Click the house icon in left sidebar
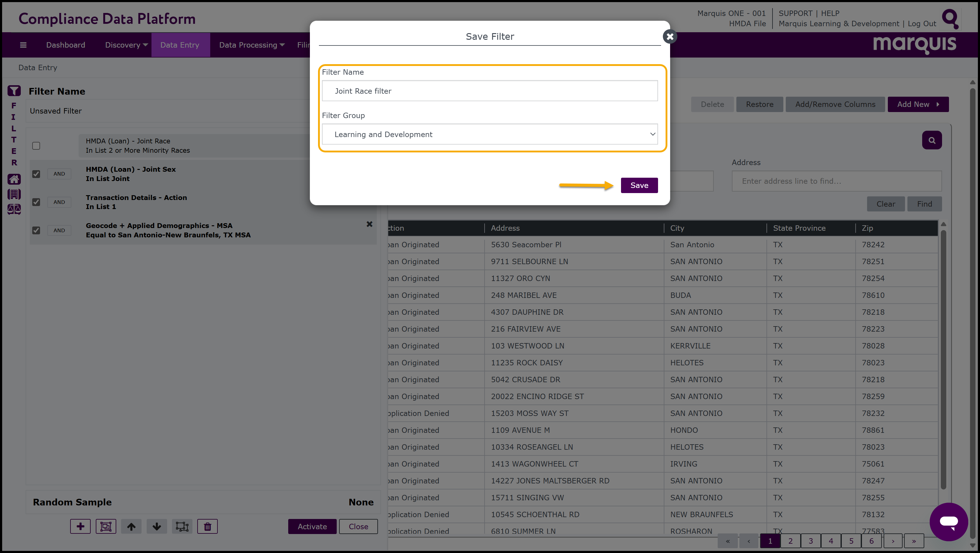The height and width of the screenshot is (553, 980). click(14, 179)
